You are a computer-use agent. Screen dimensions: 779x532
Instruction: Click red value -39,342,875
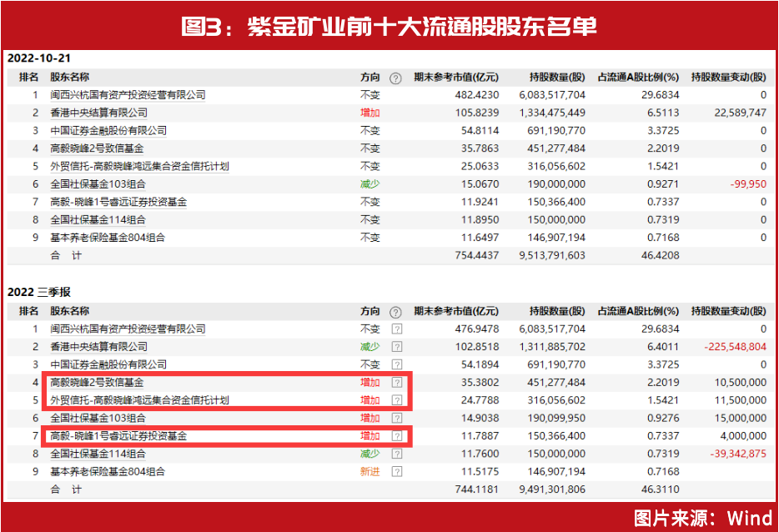(738, 454)
